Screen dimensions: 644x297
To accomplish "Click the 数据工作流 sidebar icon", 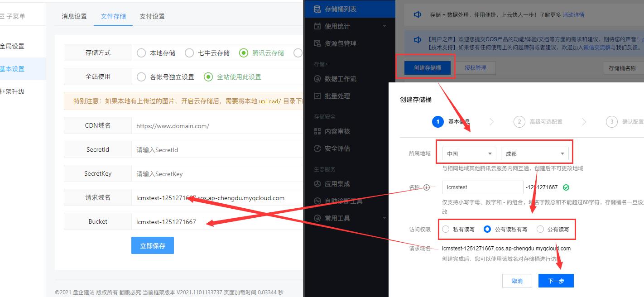I will pos(317,79).
